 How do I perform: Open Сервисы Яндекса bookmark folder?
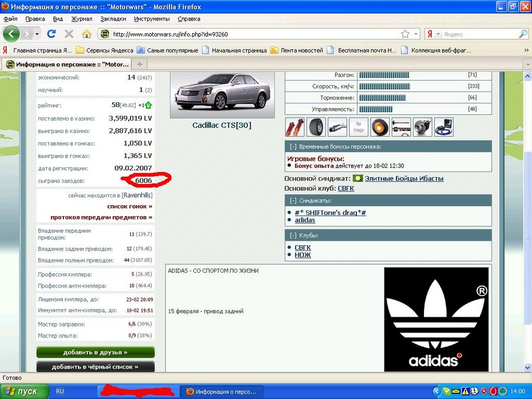[x=105, y=50]
